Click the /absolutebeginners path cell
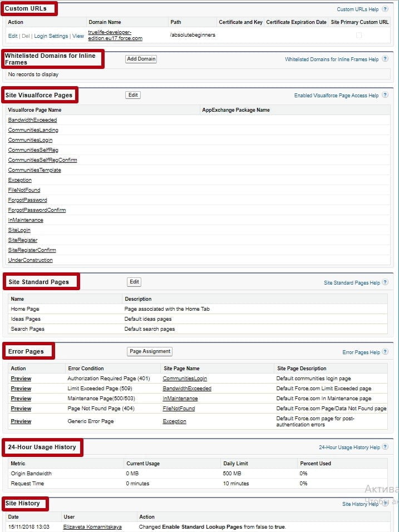399x532 pixels. tap(193, 35)
